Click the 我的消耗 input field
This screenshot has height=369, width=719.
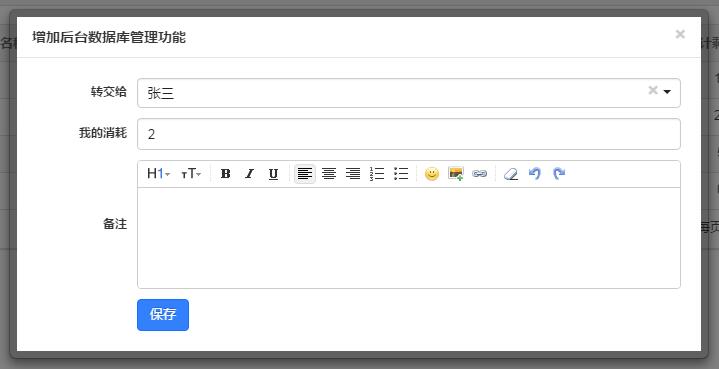[409, 134]
